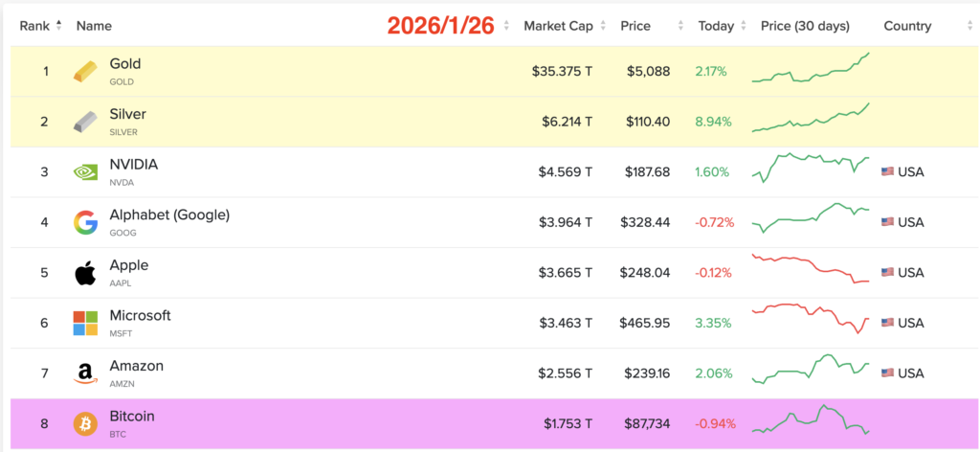
Task: Sort by Price column header
Action: click(636, 26)
